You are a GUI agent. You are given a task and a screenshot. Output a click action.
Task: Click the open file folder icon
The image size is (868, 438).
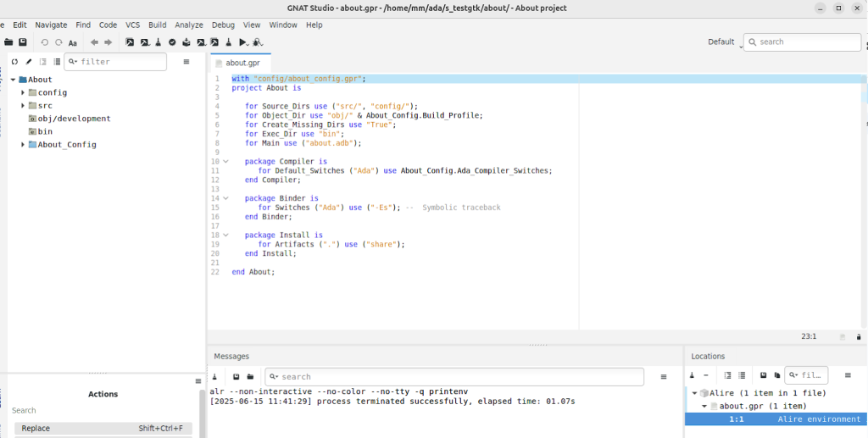(x=8, y=42)
